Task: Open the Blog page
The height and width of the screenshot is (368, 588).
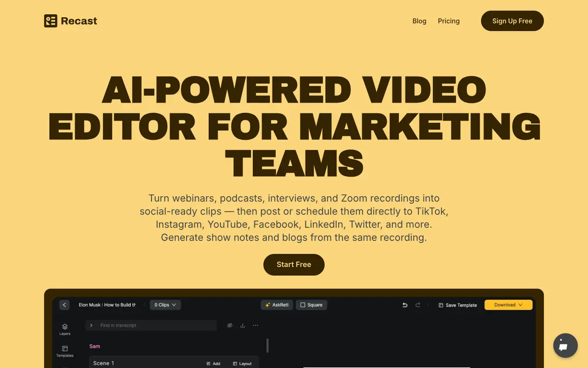Action: [419, 21]
